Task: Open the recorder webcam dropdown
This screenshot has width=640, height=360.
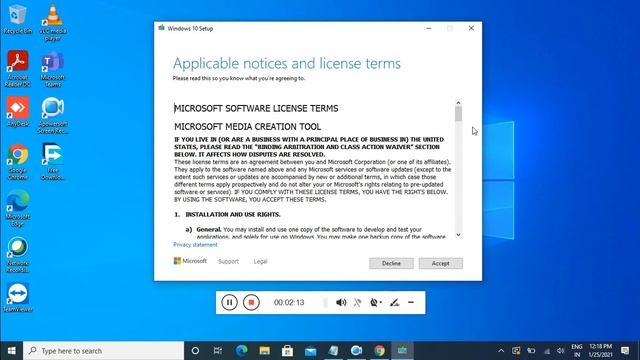Action: (376, 302)
